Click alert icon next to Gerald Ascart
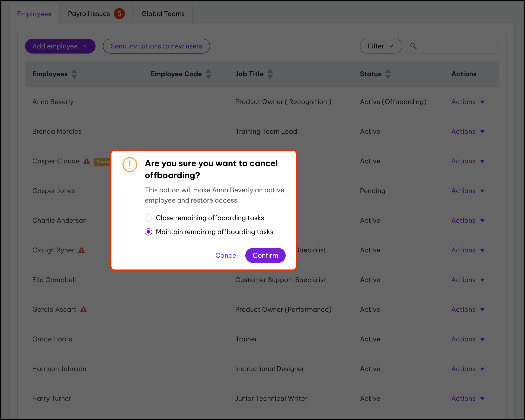 pos(83,309)
